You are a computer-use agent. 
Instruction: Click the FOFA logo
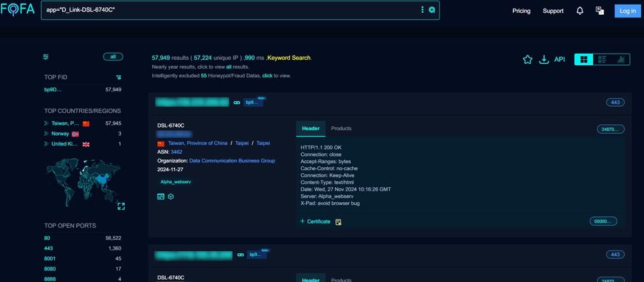click(17, 9)
